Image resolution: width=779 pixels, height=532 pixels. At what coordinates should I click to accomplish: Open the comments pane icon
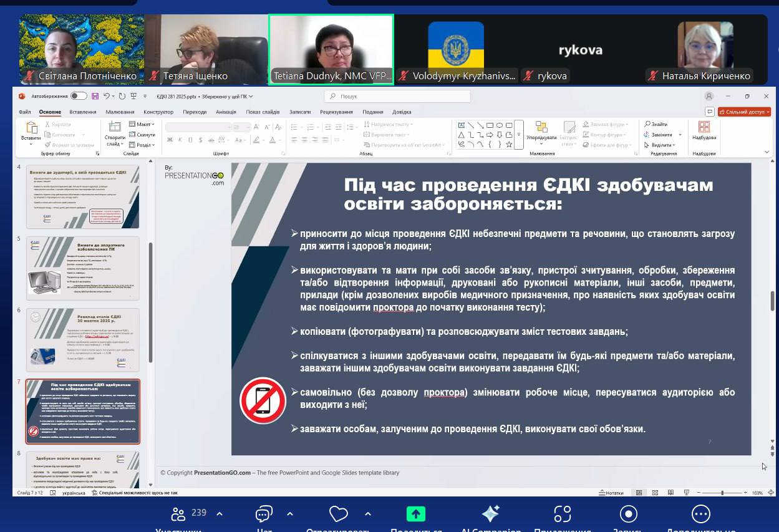[x=710, y=112]
